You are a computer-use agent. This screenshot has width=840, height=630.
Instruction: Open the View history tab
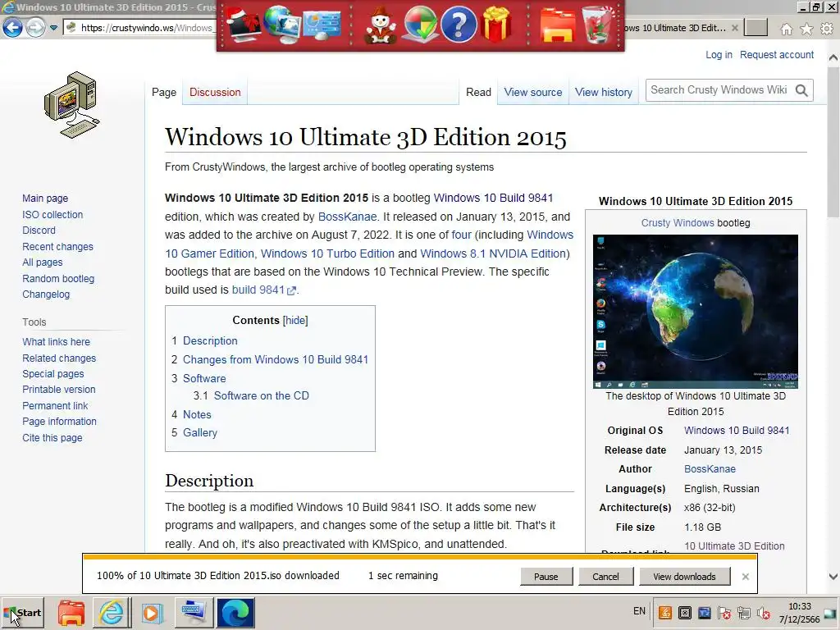(604, 92)
